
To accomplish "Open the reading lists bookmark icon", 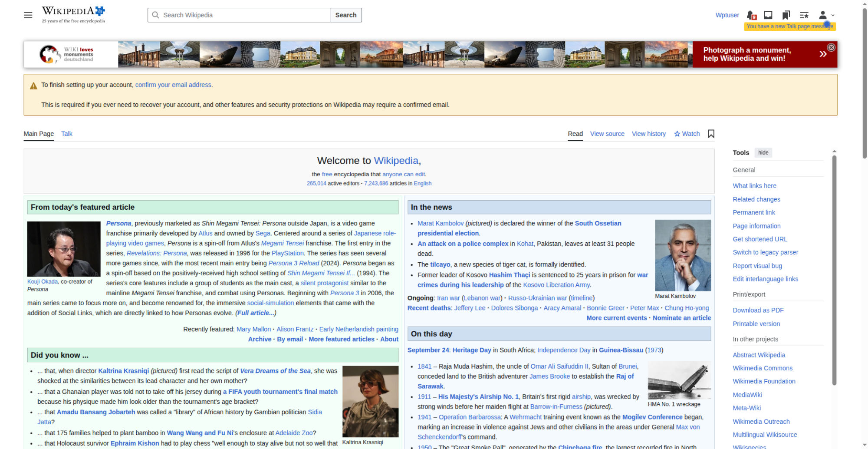I will [x=786, y=15].
